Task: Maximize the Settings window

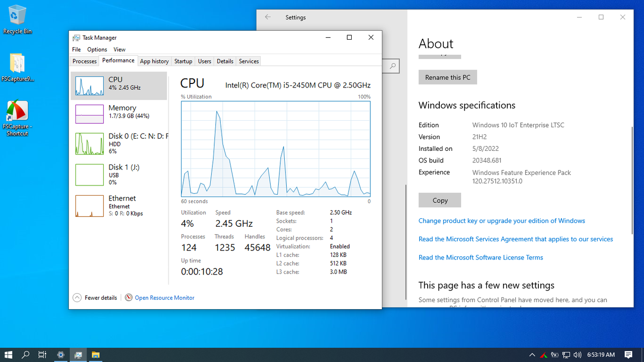Action: click(601, 17)
